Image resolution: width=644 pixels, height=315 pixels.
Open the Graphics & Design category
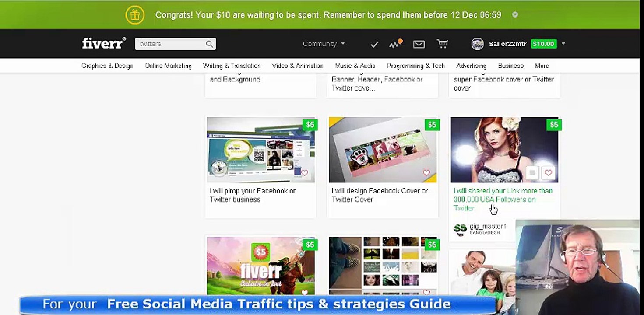(107, 66)
